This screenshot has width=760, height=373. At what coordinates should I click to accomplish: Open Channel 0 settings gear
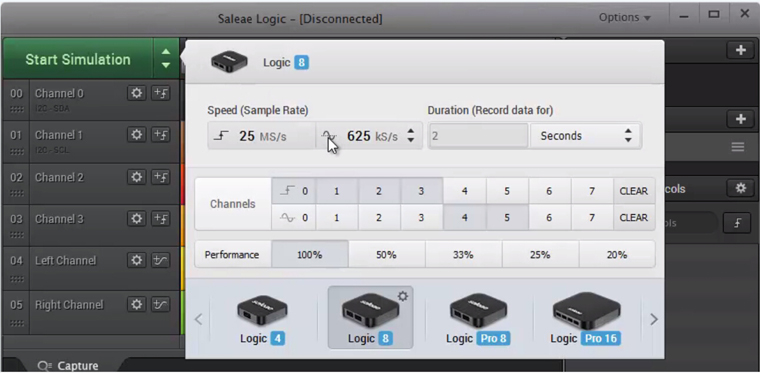(137, 93)
